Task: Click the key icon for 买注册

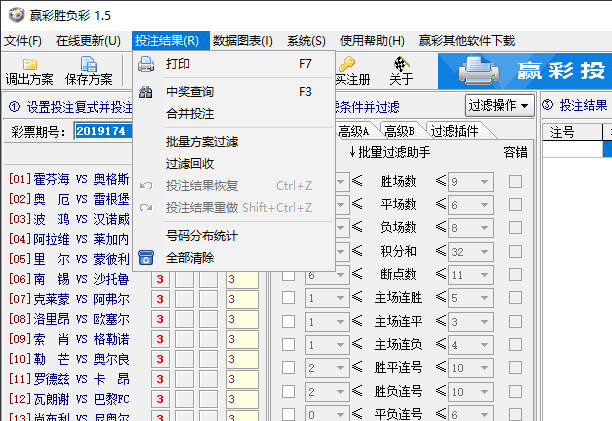Action: click(347, 64)
